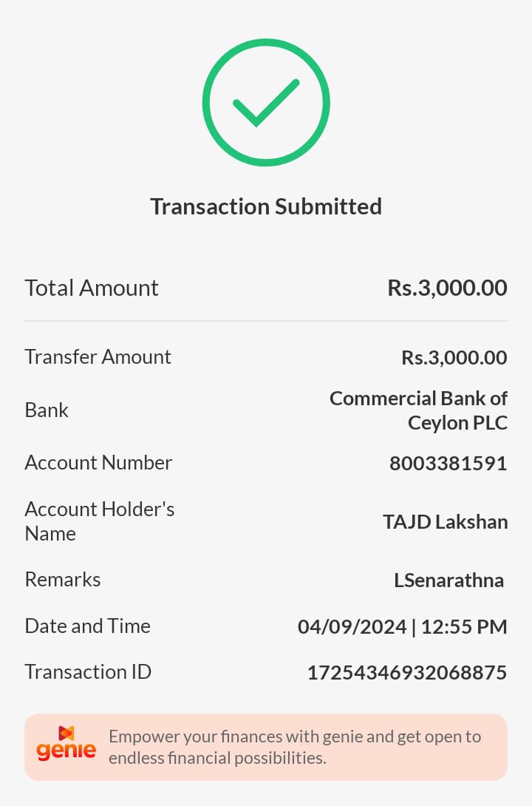Select the 04/09/2024 | 12:55 PM timestamp
This screenshot has height=806, width=532.
click(402, 627)
